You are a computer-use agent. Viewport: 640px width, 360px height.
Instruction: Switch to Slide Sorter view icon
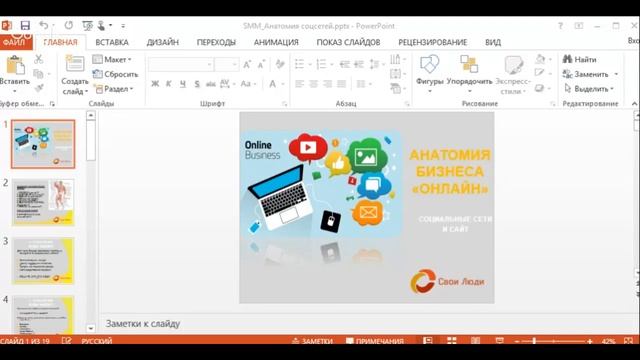click(452, 340)
